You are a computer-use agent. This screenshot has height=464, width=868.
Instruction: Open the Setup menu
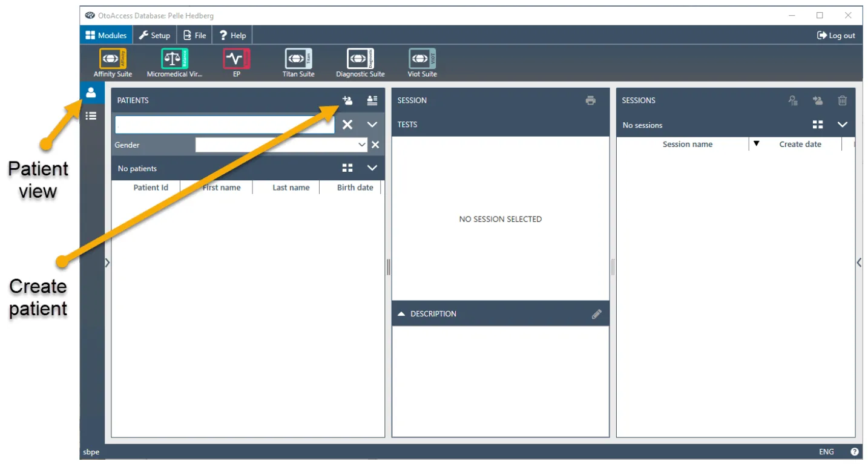pos(154,35)
